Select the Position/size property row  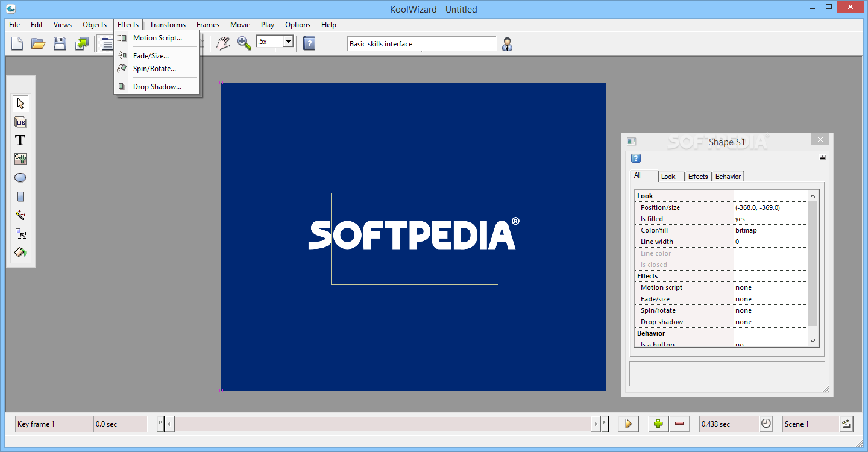tap(721, 207)
